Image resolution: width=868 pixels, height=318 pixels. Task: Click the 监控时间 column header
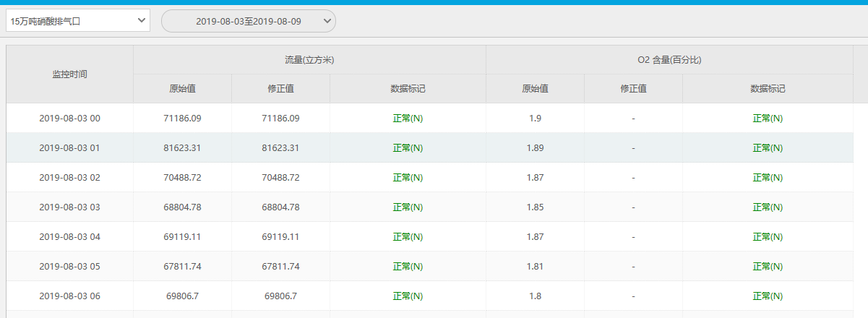click(70, 74)
